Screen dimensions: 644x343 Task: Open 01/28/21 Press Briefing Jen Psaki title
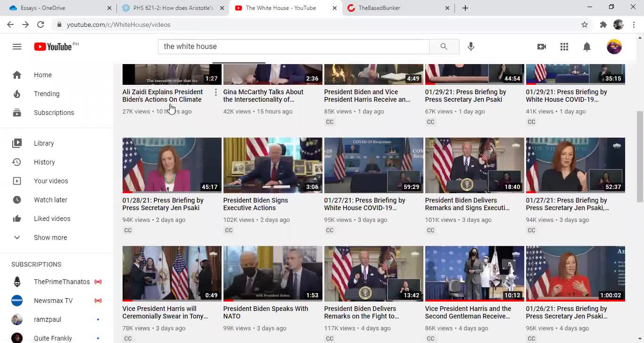click(x=163, y=204)
